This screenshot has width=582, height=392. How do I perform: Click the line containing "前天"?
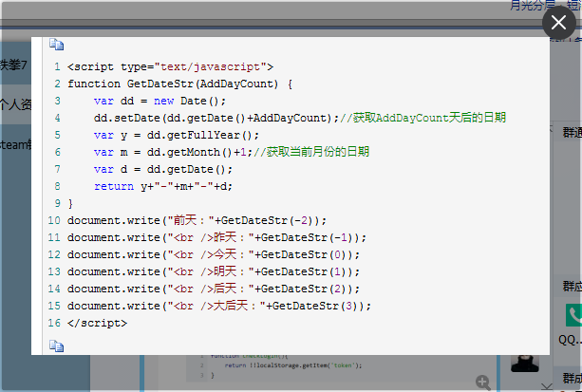click(197, 220)
